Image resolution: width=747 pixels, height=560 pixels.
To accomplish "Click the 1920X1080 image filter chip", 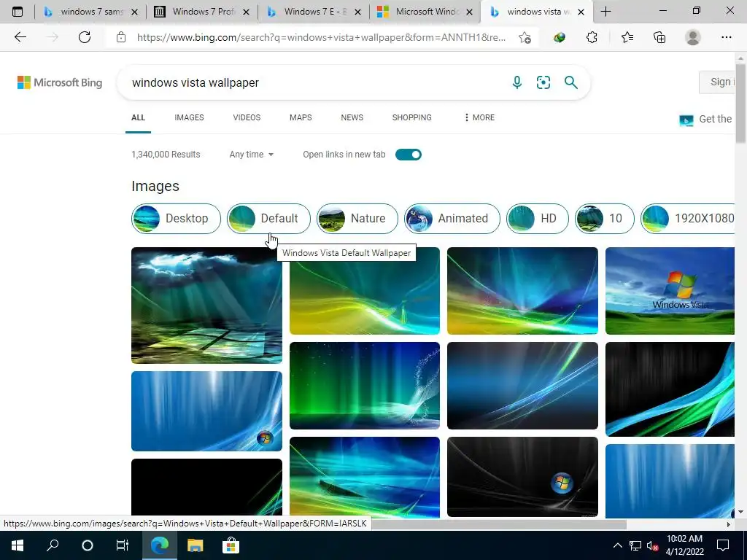I will [687, 219].
